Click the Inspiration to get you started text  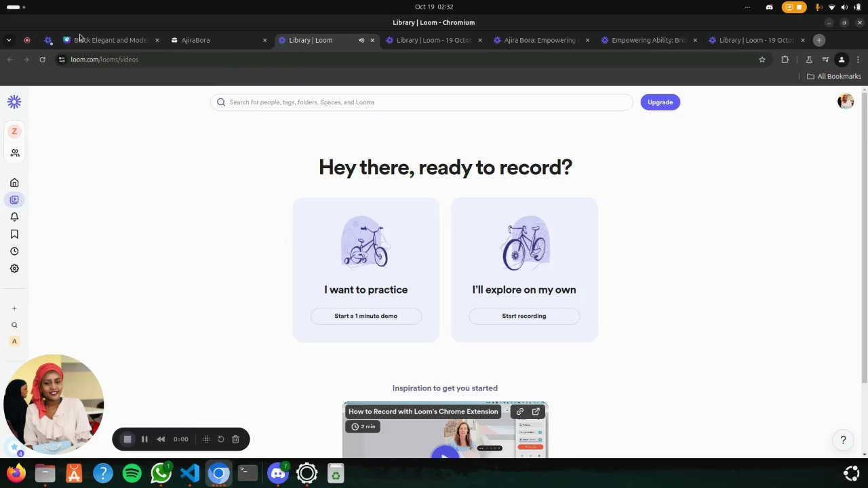[x=445, y=388]
